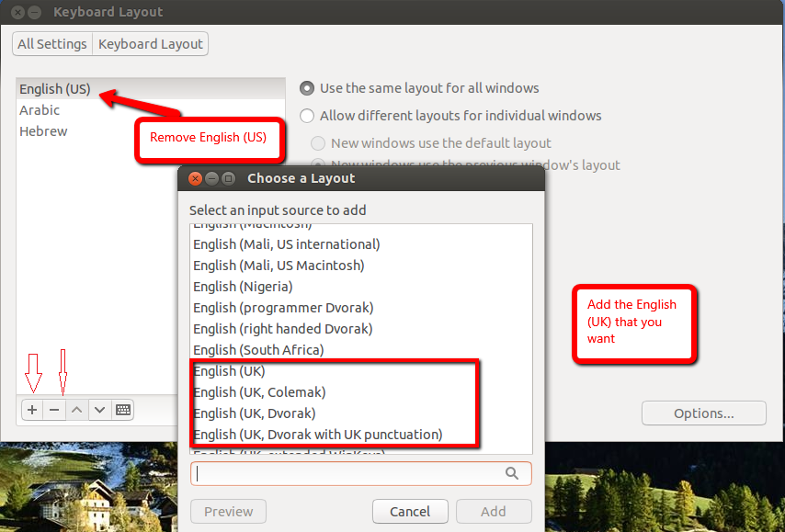Click the plus icon to add layout
The height and width of the screenshot is (532, 785).
pyautogui.click(x=32, y=410)
